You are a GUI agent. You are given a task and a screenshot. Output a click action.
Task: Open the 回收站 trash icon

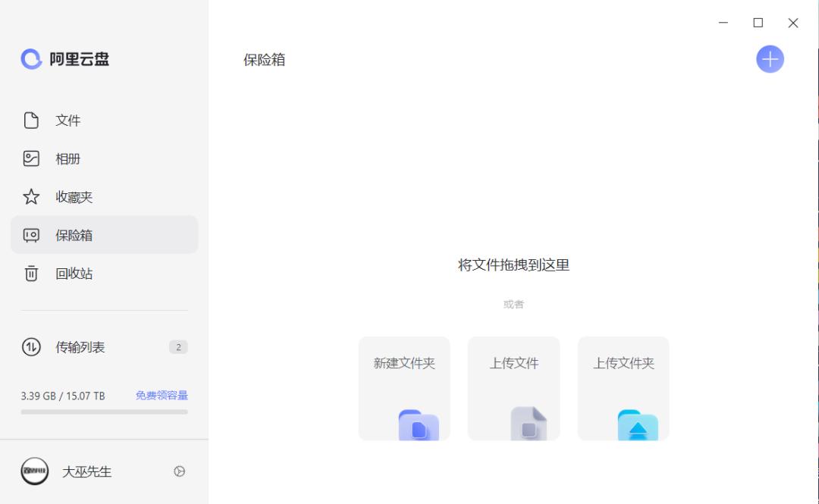click(30, 274)
